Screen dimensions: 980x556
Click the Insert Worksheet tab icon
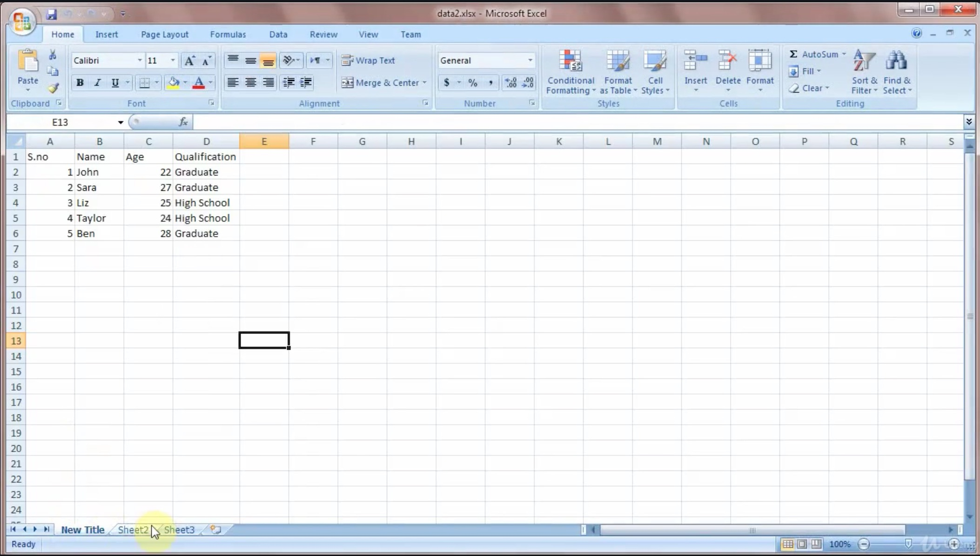[215, 529]
